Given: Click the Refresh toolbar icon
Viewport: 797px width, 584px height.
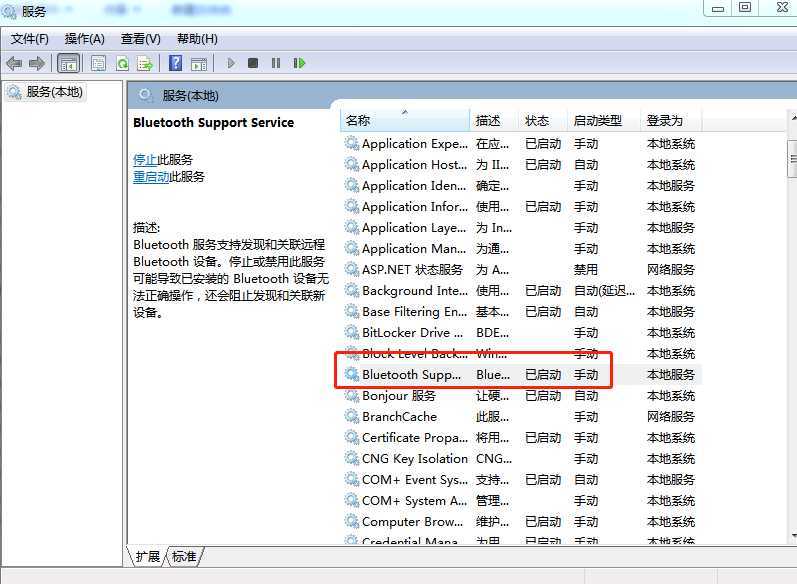Looking at the screenshot, I should point(122,64).
